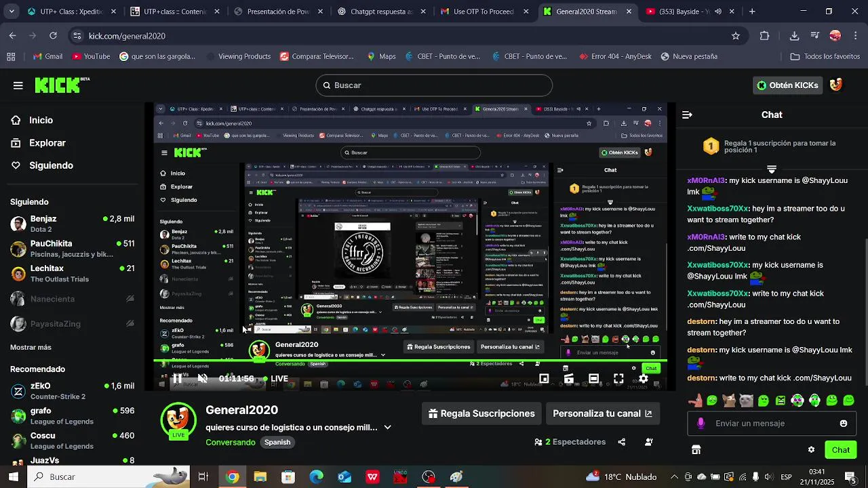Image resolution: width=868 pixels, height=488 pixels.
Task: Bookmark this page with star icon
Action: click(x=736, y=36)
